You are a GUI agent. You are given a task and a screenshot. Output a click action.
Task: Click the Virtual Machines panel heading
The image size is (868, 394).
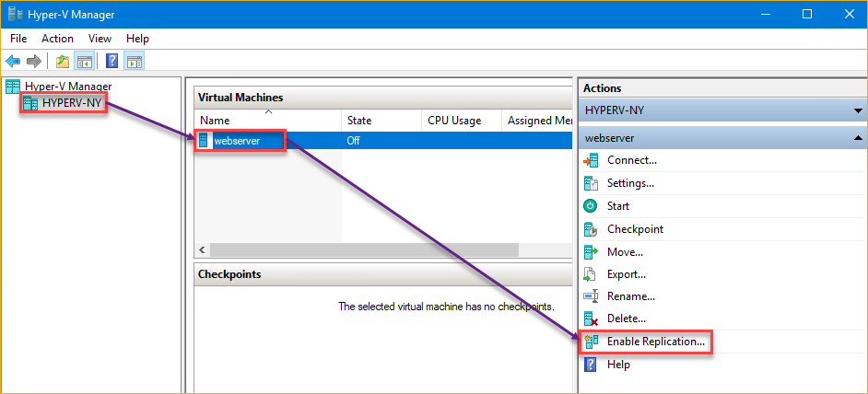(x=240, y=98)
